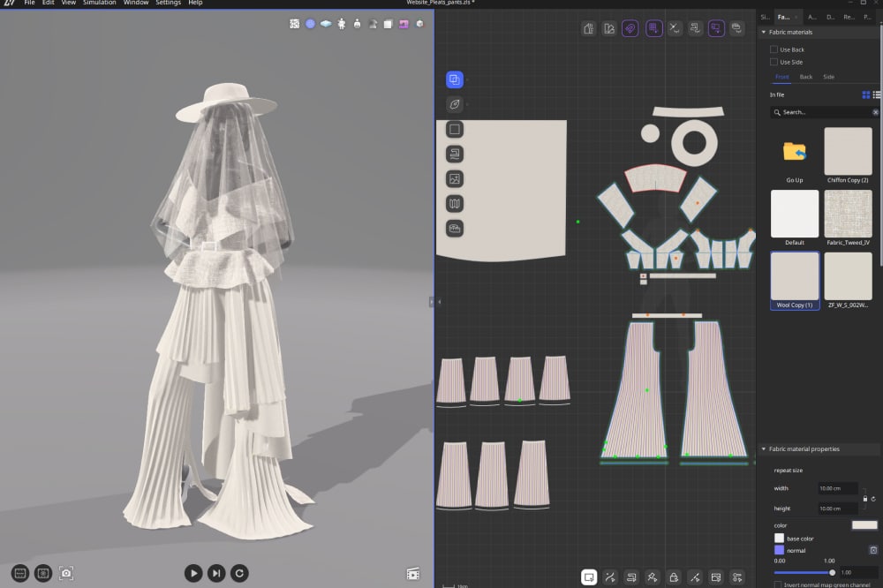The width and height of the screenshot is (883, 588).
Task: Click the lock selection filter icon
Action: pyautogui.click(x=674, y=577)
